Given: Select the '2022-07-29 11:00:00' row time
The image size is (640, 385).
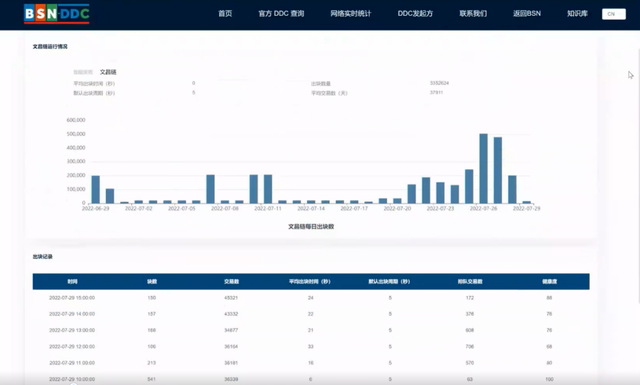Looking at the screenshot, I should click(x=72, y=363).
